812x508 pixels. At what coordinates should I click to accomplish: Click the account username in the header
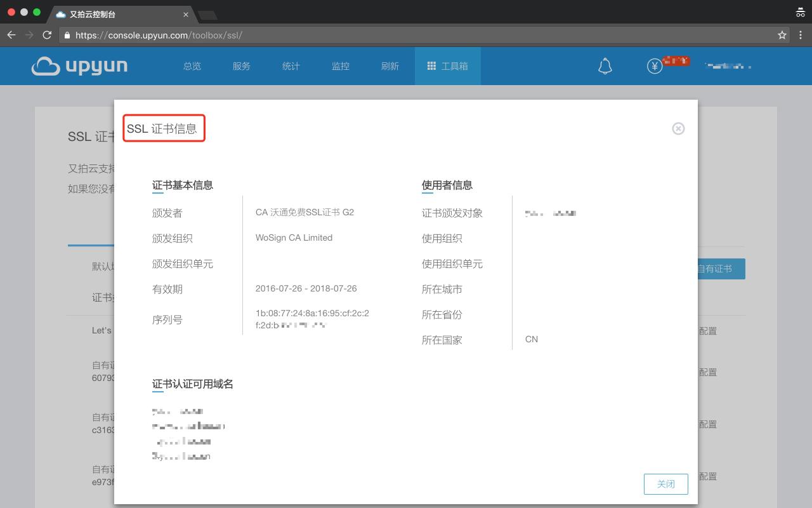click(x=728, y=66)
